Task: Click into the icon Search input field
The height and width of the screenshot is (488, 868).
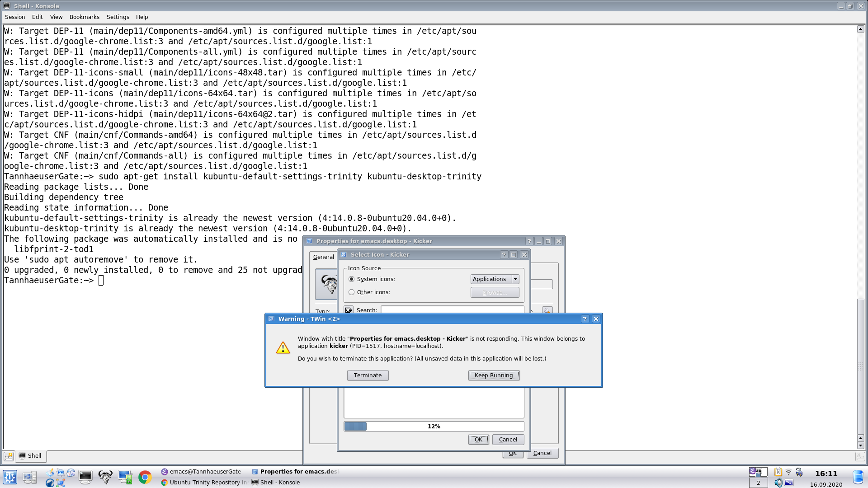Action: 453,310
